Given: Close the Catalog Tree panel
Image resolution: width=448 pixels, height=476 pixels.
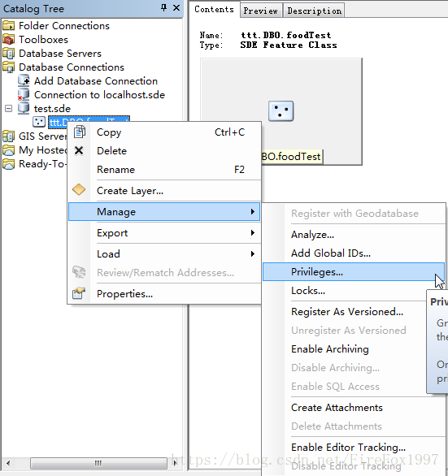Looking at the screenshot, I should [176, 8].
